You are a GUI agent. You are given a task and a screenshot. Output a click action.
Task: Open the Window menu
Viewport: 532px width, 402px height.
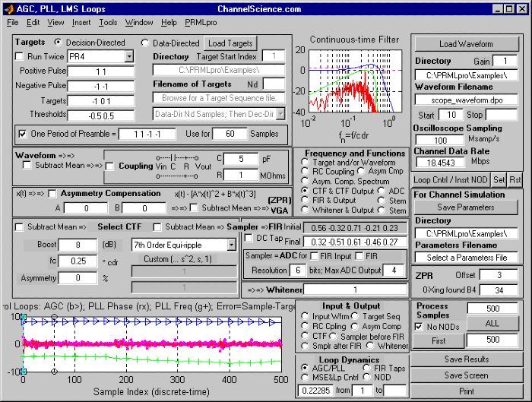139,22
